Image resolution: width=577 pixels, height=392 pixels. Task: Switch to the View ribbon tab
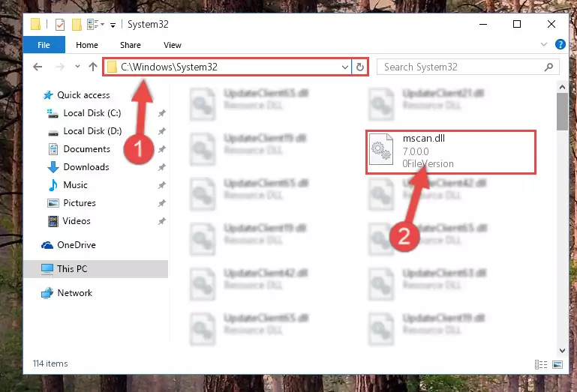click(x=173, y=45)
